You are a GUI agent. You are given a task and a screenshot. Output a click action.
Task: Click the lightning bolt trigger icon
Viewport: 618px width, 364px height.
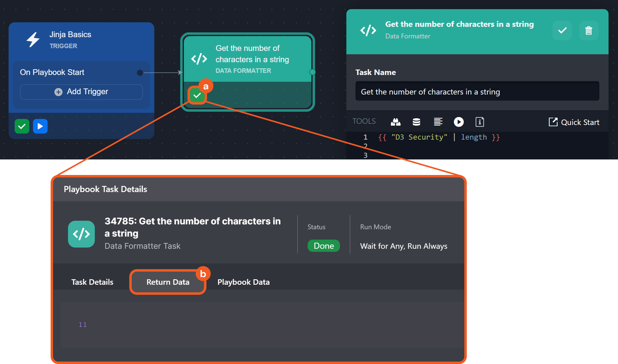[33, 40]
